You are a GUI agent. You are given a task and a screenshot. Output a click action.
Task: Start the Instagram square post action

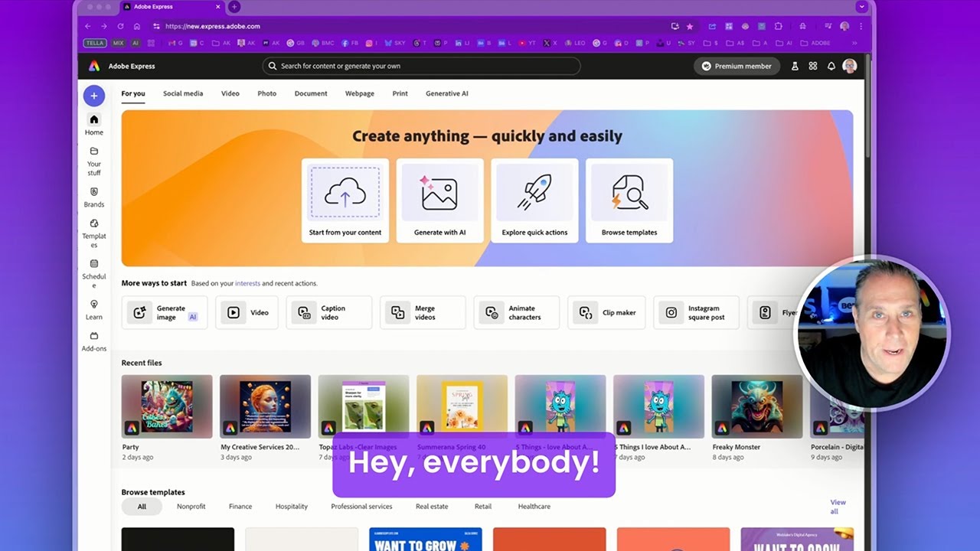pos(696,312)
